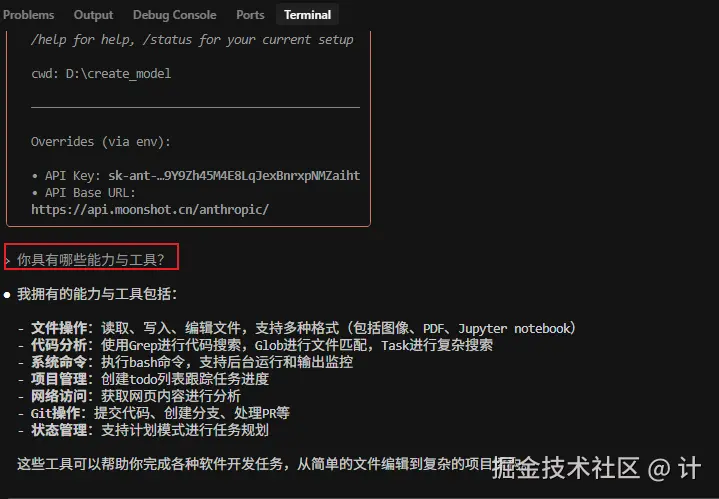Screen dimensions: 719x499
Task: Click the 网络访问 list item
Action: [136, 396]
